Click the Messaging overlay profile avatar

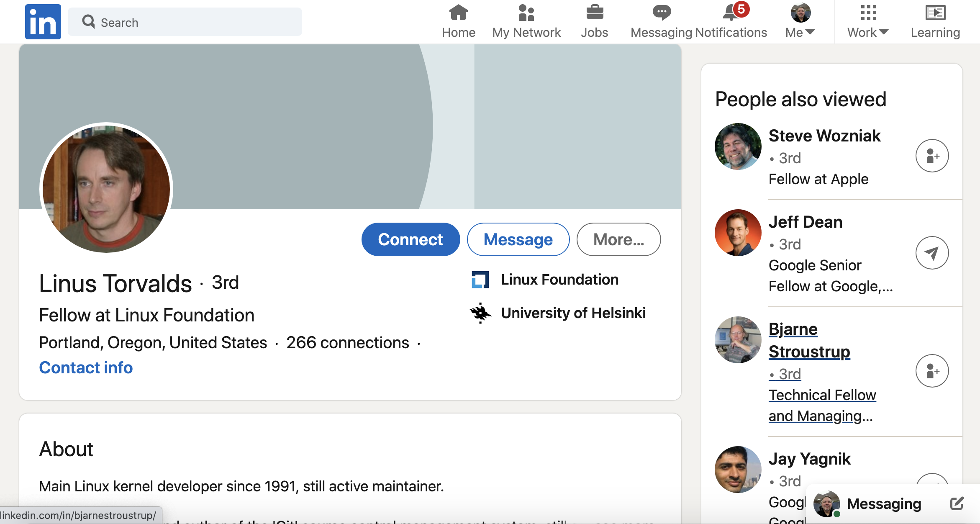(826, 504)
